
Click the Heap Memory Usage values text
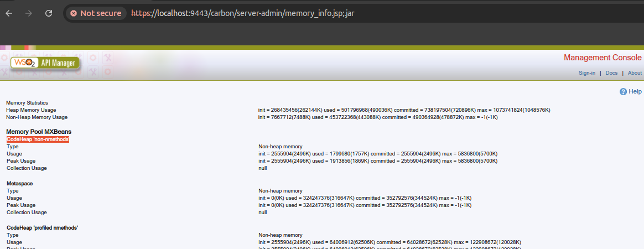click(404, 110)
